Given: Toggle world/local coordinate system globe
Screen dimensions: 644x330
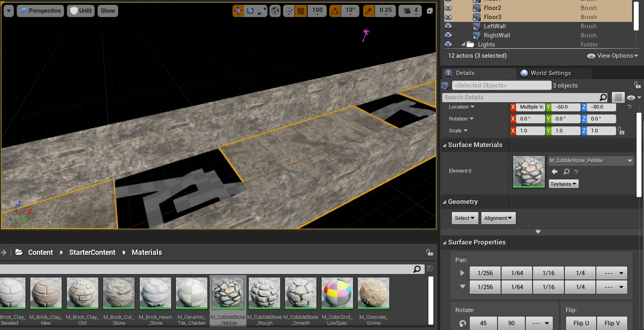Looking at the screenshot, I should tap(275, 11).
